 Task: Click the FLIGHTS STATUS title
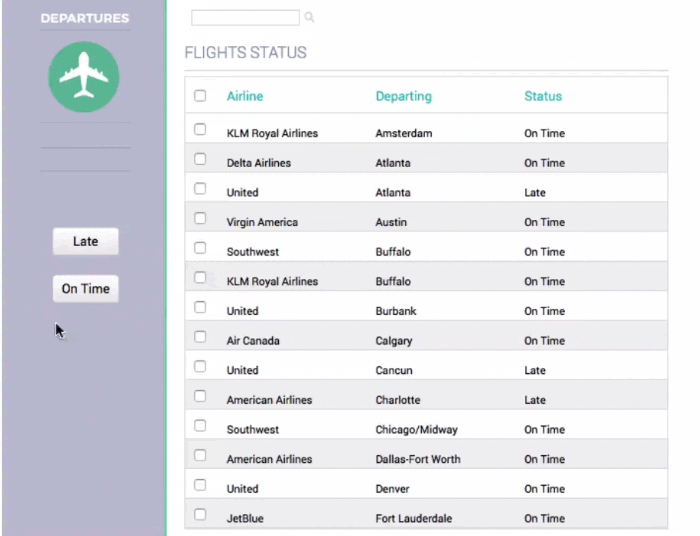[x=246, y=53]
